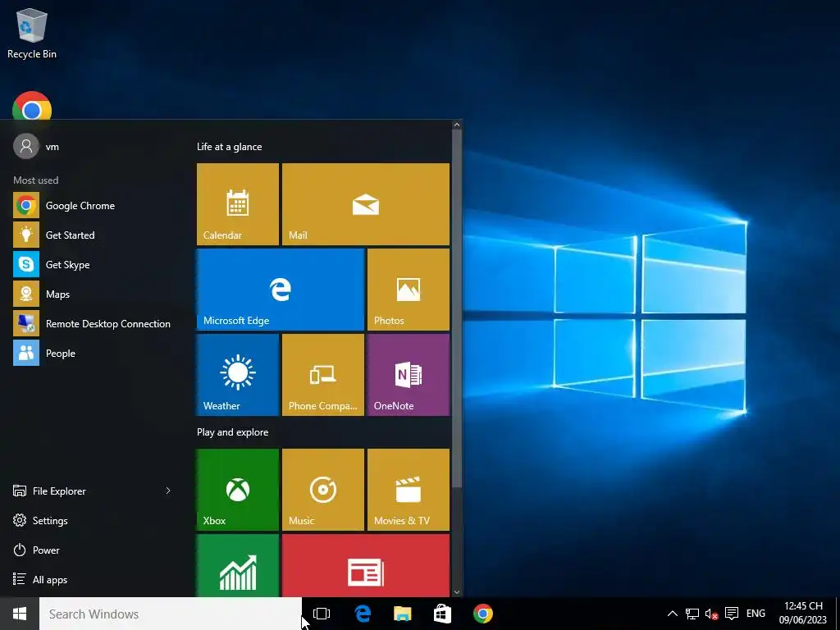Launch Edge from the taskbar
This screenshot has height=630, width=840.
click(363, 614)
